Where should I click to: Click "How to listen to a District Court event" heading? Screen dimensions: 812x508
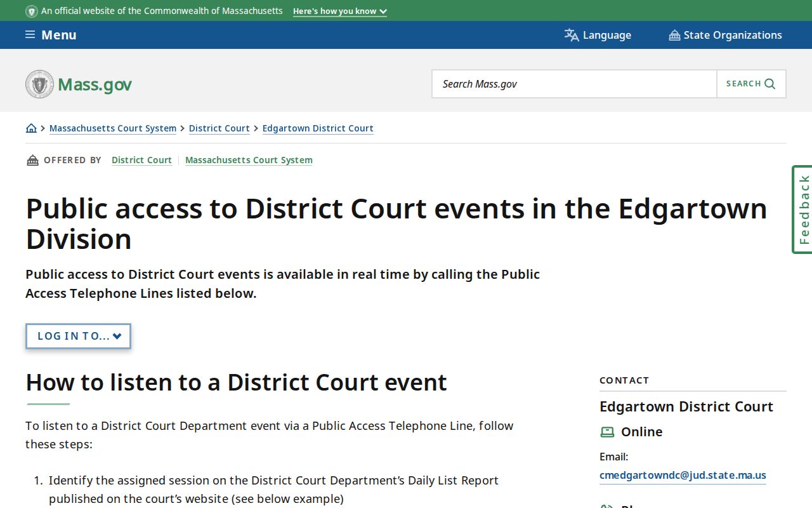click(x=237, y=382)
